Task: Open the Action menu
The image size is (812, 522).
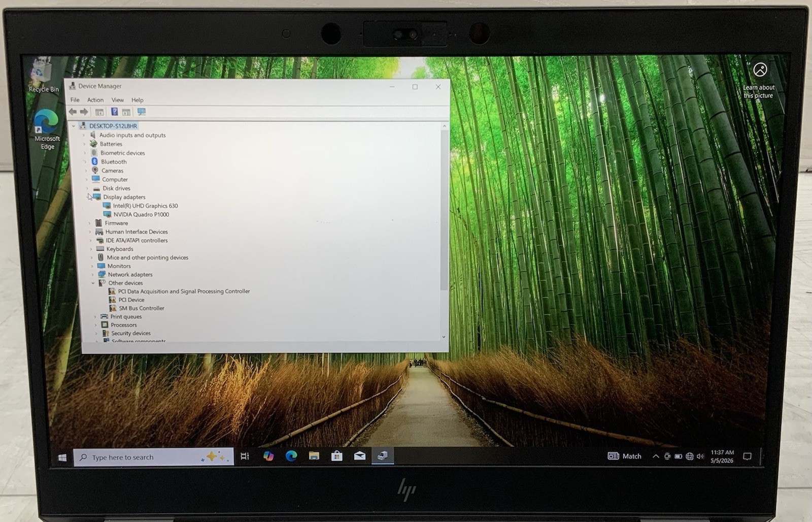Action: coord(95,100)
